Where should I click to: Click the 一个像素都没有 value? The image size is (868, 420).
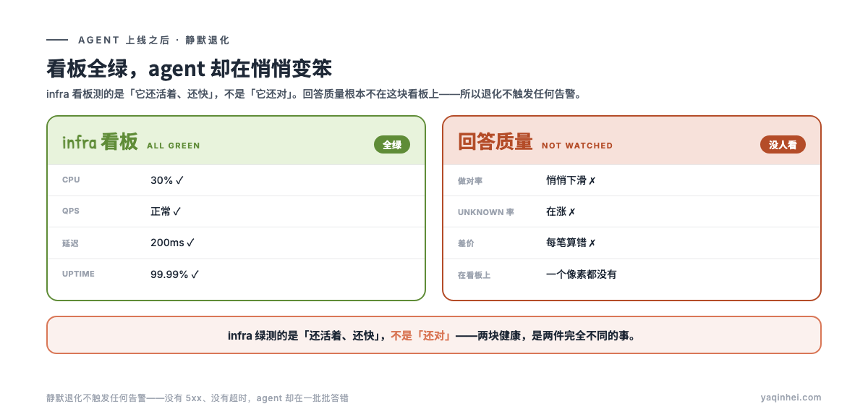pyautogui.click(x=582, y=274)
